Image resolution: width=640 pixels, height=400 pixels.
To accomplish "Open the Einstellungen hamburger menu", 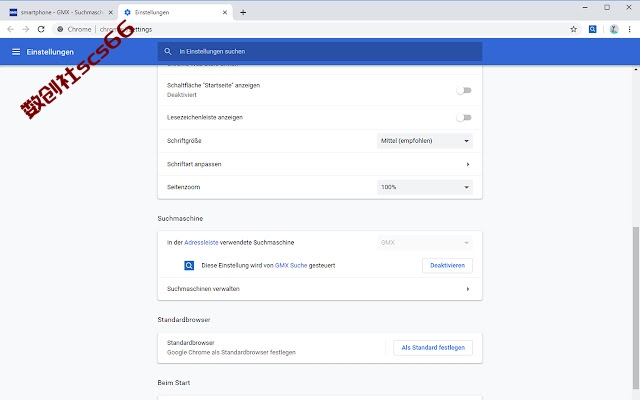I will click(16, 52).
